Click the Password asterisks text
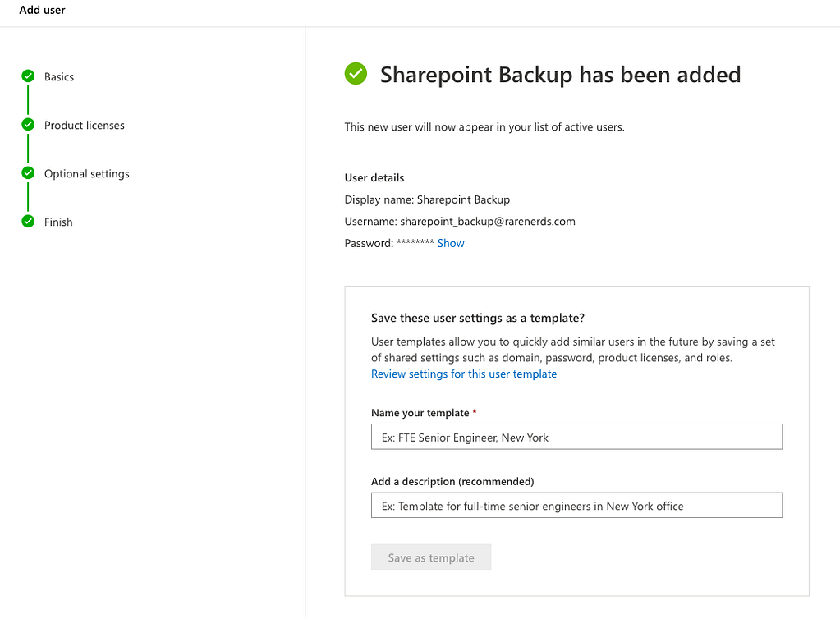Image resolution: width=840 pixels, height=619 pixels. coord(415,243)
